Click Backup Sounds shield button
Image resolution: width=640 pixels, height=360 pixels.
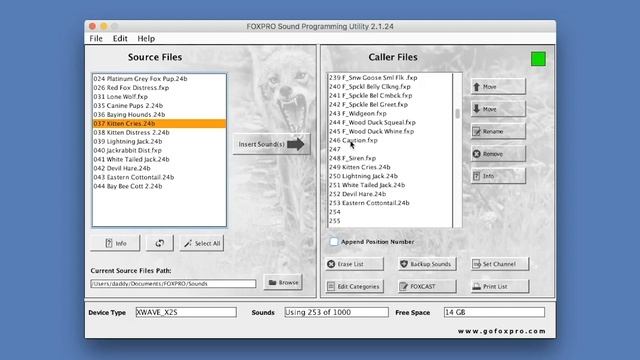[x=427, y=264]
